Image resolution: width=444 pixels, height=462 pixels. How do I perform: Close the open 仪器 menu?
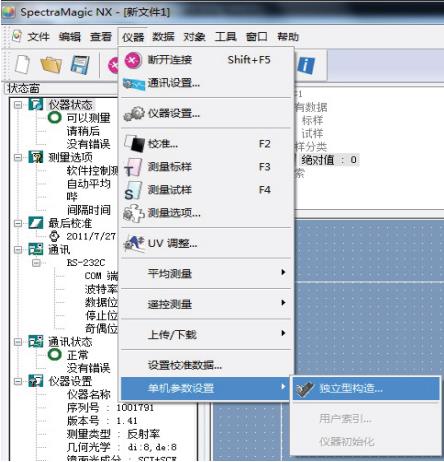tap(133, 37)
